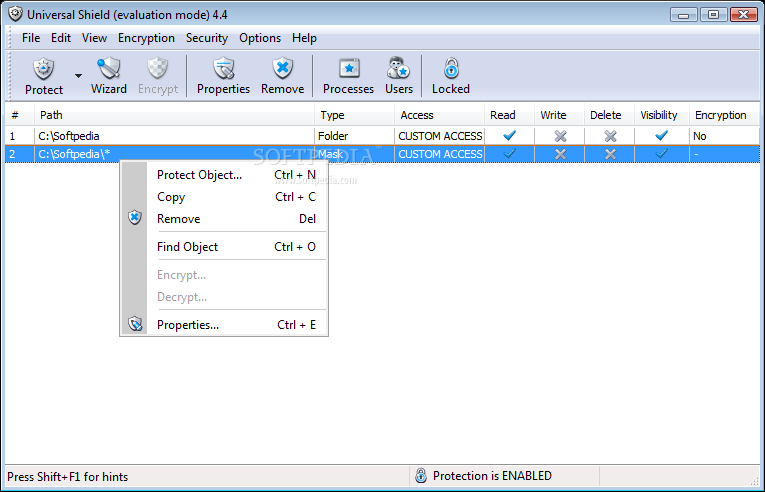This screenshot has height=492, width=765.
Task: Click the Visibility column header
Action: 661,115
